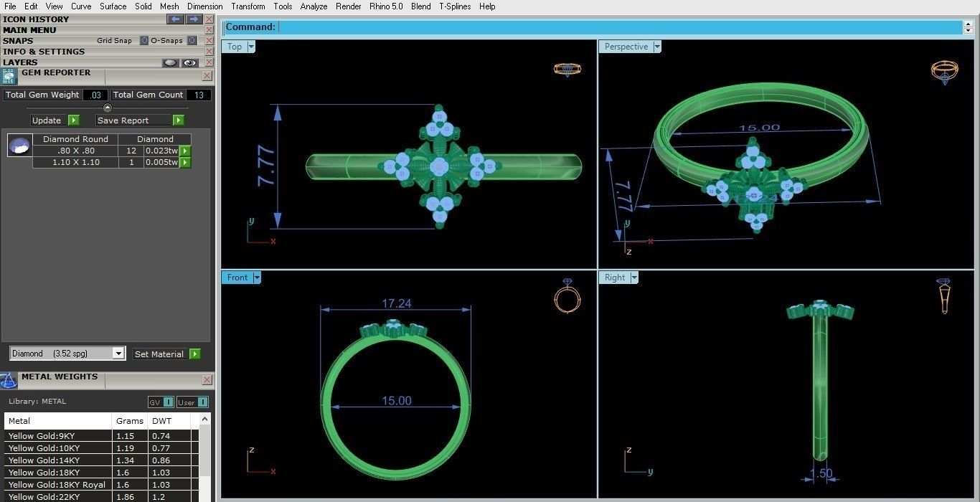980x502 pixels.
Task: Select the Yellow Gold:22KY row
Action: (x=102, y=497)
